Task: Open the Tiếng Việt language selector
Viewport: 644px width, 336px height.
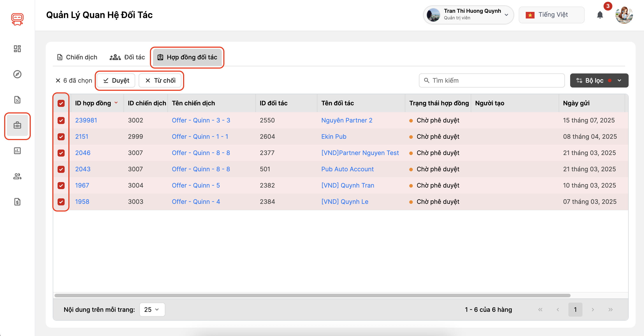Action: (551, 15)
